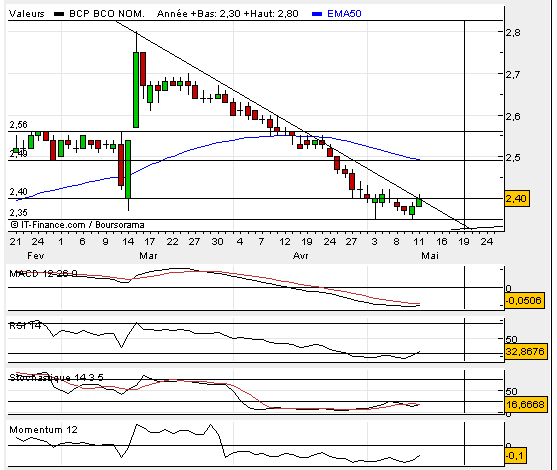557x470 pixels.
Task: Click the yellow -0,0506 MACD value tag
Action: pyautogui.click(x=524, y=301)
